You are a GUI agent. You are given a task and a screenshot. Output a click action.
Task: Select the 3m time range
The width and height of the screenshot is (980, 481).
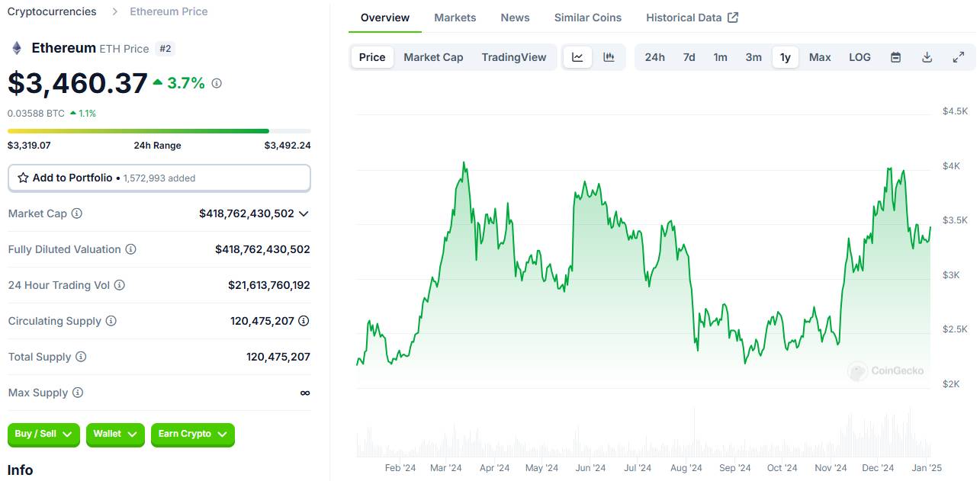point(753,57)
